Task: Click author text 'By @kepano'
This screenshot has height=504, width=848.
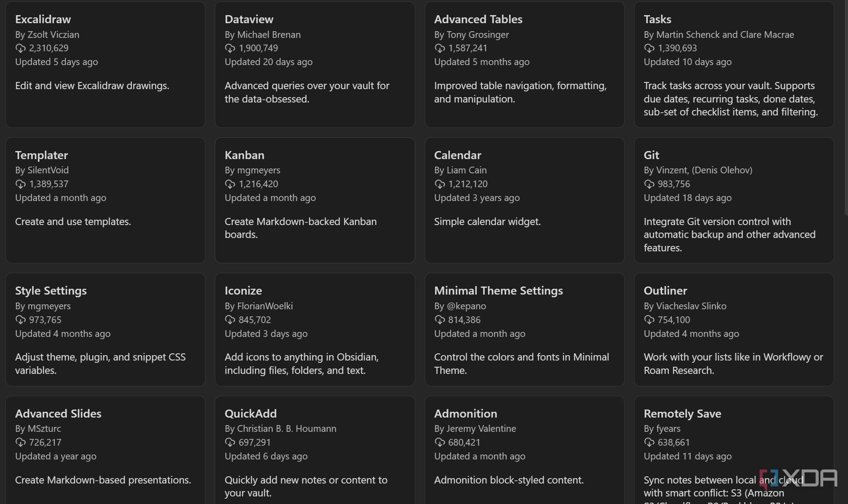Action: (460, 306)
